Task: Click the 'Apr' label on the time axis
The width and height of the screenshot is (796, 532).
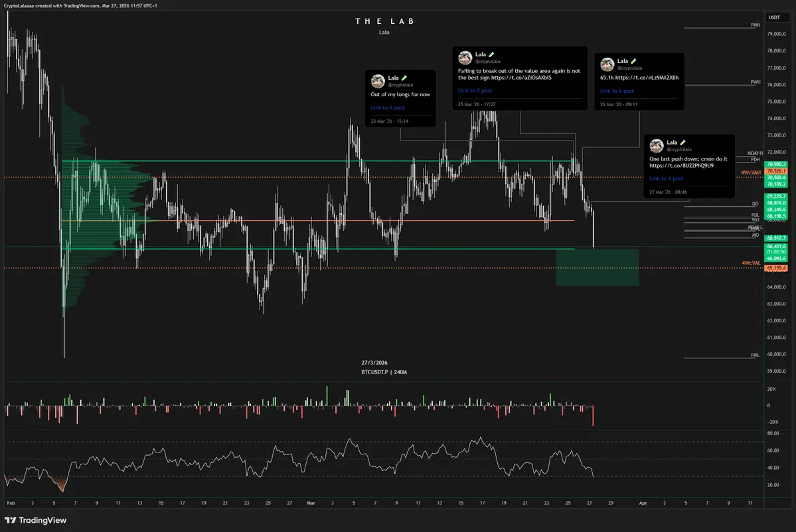Action: (643, 503)
